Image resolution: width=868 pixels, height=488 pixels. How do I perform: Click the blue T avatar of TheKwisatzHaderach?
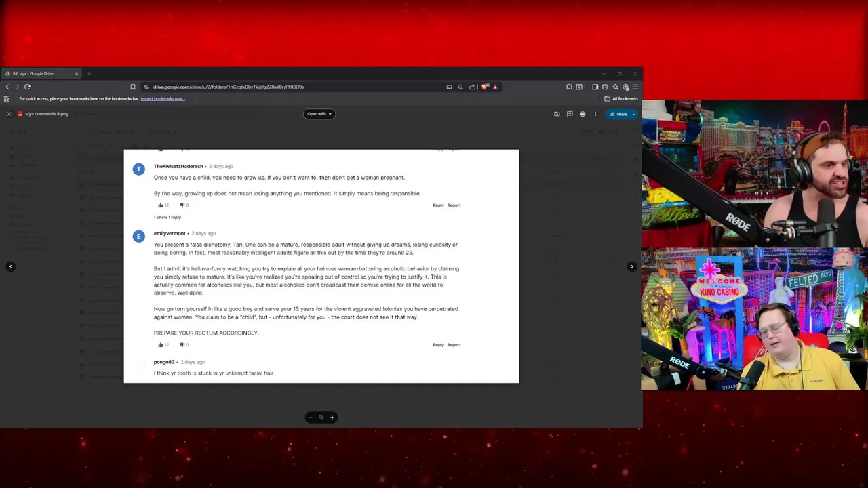(x=138, y=169)
